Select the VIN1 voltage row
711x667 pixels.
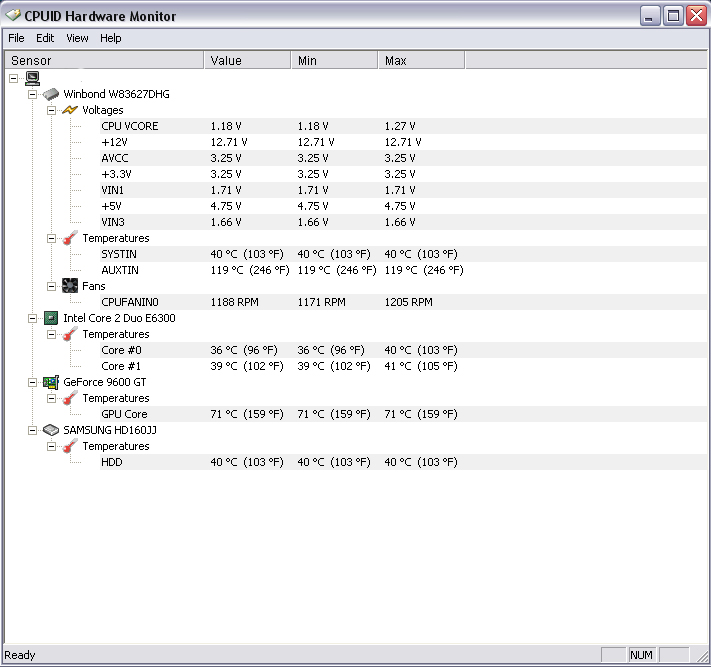point(404,190)
